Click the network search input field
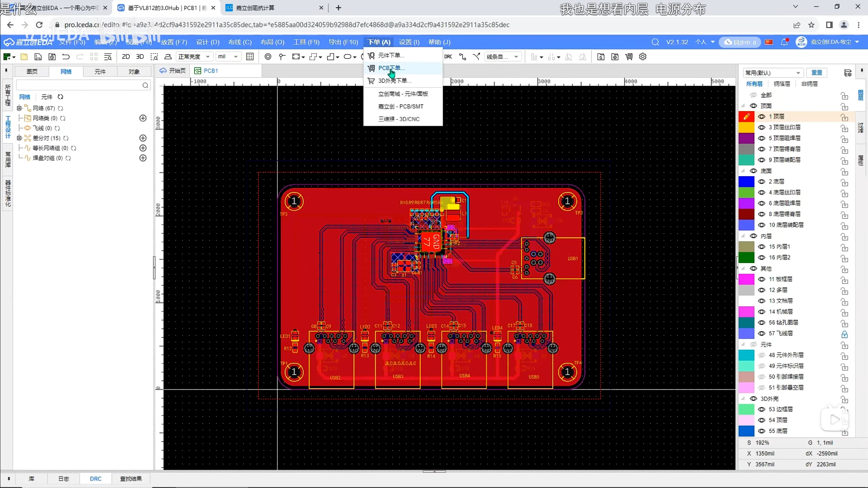Screen dimensions: 868x488 click(x=80, y=85)
